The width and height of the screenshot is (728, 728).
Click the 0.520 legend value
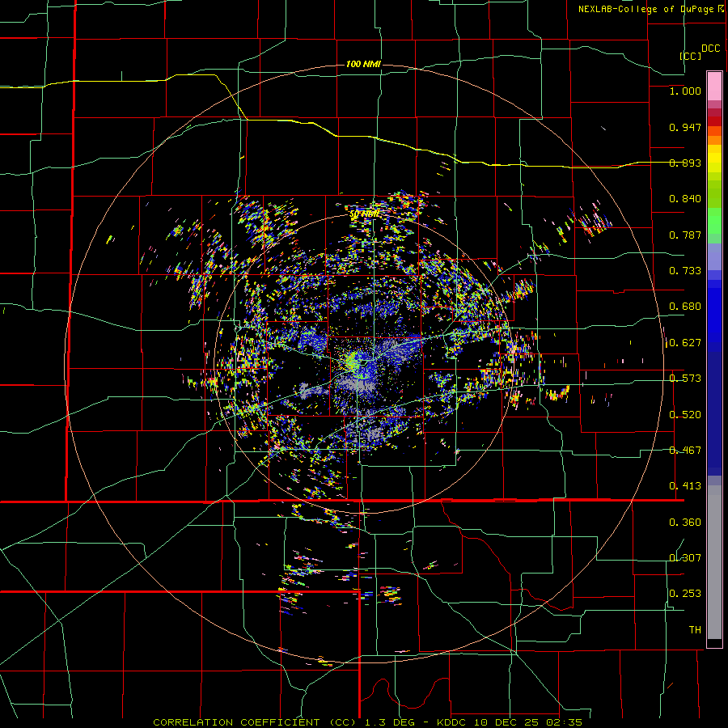pyautogui.click(x=685, y=415)
